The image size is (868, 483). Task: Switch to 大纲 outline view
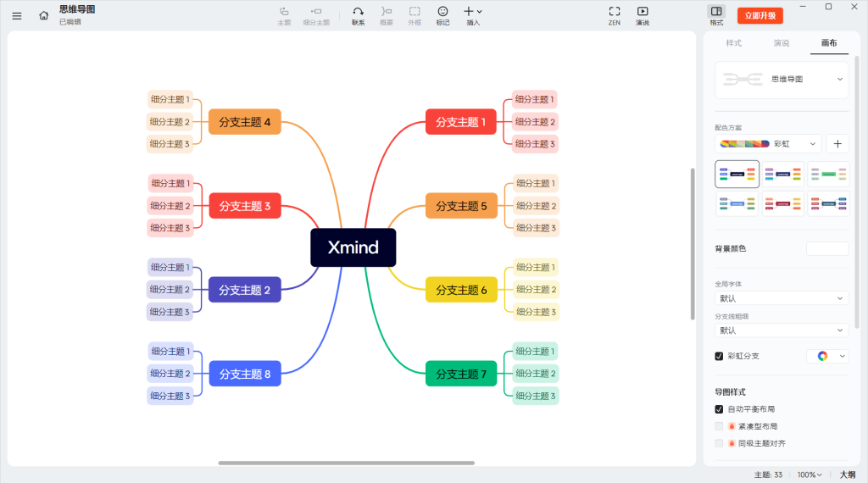click(848, 475)
